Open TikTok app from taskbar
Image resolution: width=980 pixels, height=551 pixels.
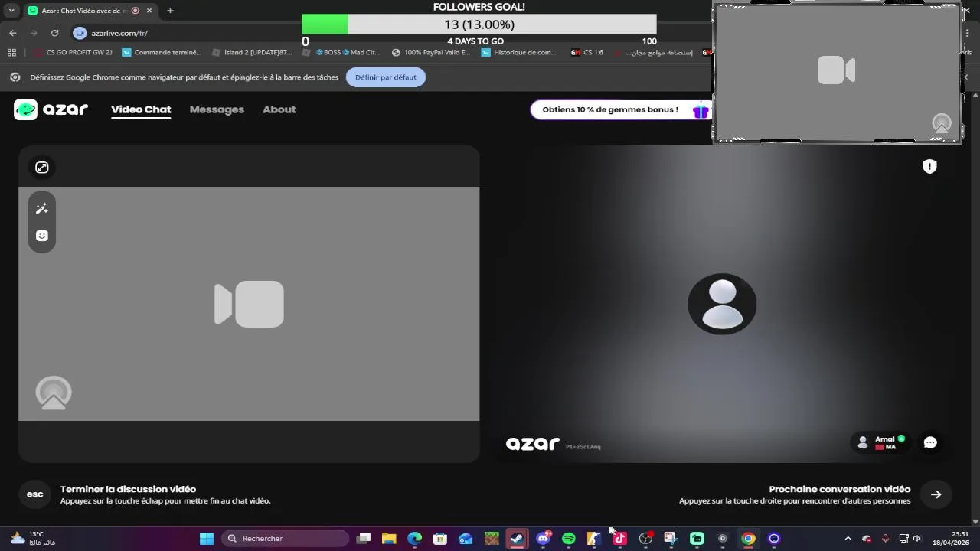tap(620, 539)
